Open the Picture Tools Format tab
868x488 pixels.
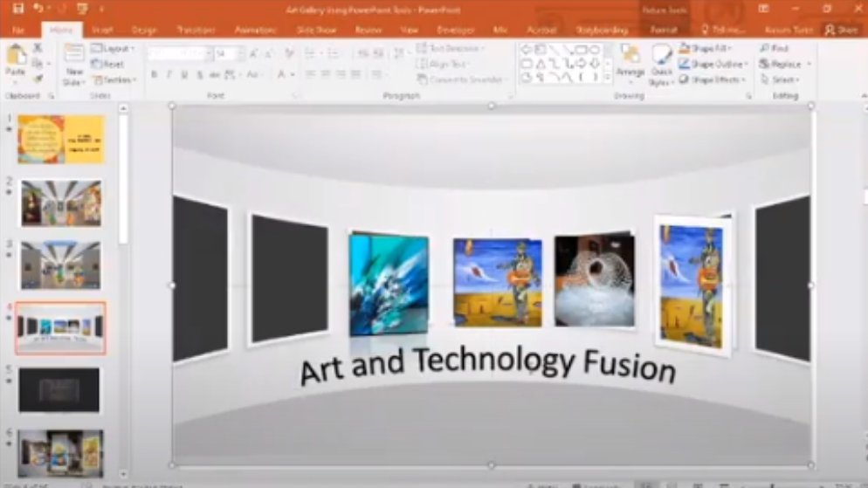(x=664, y=30)
